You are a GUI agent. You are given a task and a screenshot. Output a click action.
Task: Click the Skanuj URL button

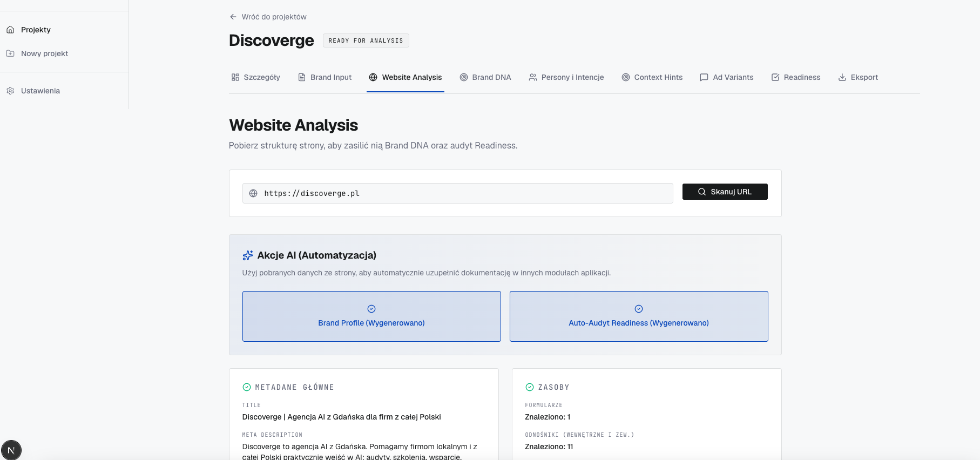[725, 192]
